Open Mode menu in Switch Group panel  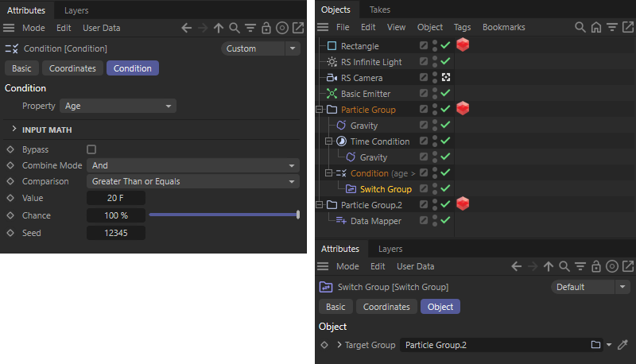click(x=347, y=266)
